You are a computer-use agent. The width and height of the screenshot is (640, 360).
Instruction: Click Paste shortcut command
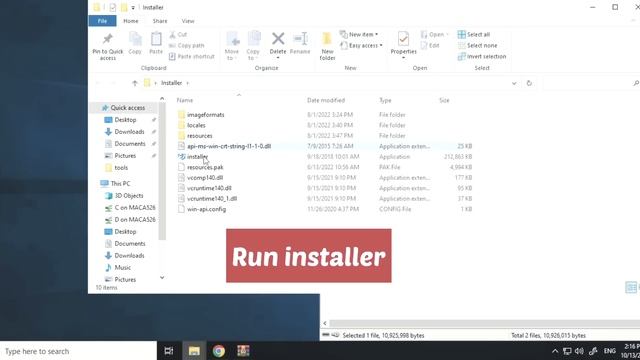192,56
